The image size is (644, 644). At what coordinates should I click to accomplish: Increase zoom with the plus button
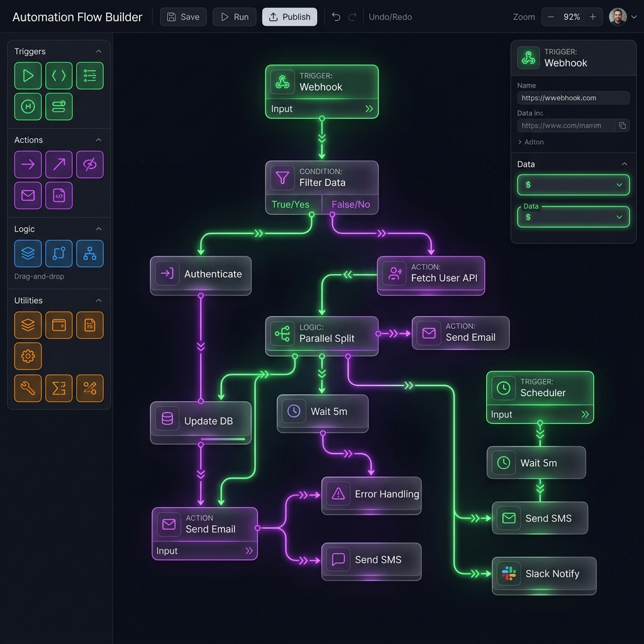(x=592, y=17)
